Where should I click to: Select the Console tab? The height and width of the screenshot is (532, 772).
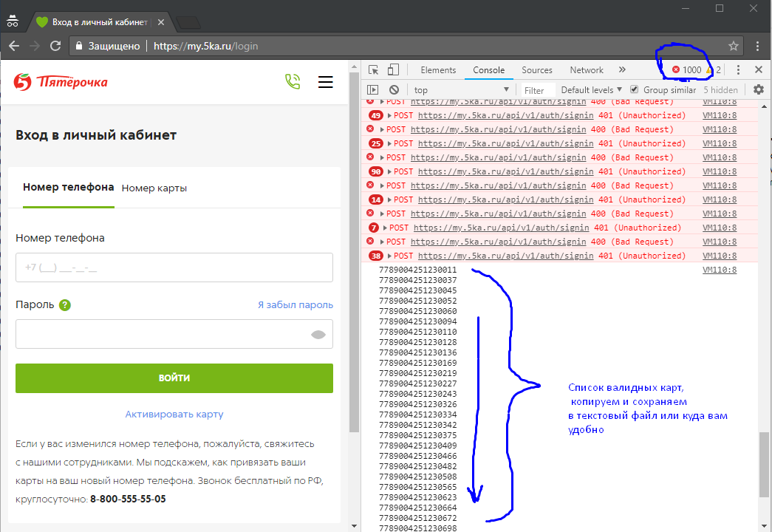(489, 70)
